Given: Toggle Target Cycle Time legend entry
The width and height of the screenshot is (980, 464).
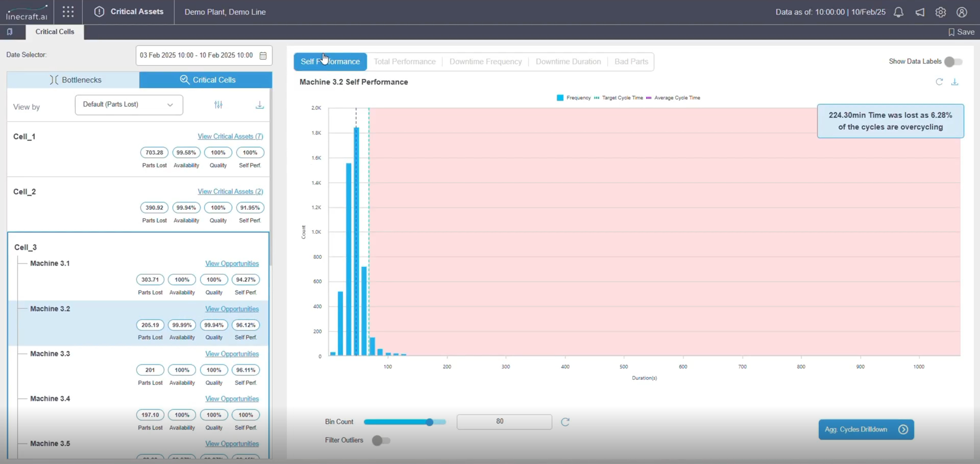Looking at the screenshot, I should (x=618, y=98).
